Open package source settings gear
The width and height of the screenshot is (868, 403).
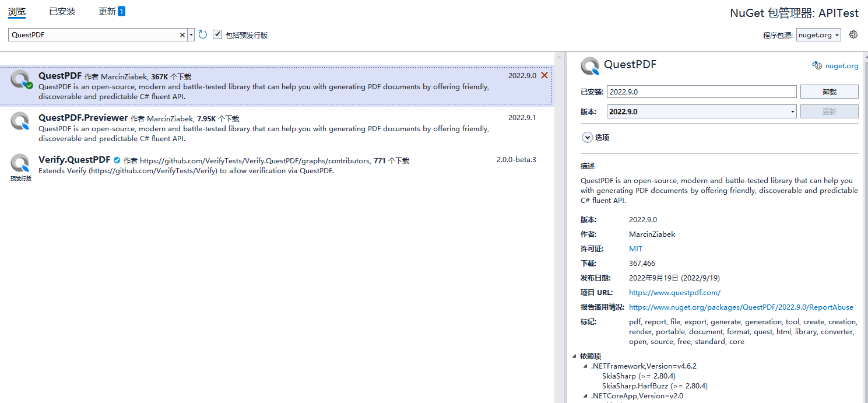853,34
